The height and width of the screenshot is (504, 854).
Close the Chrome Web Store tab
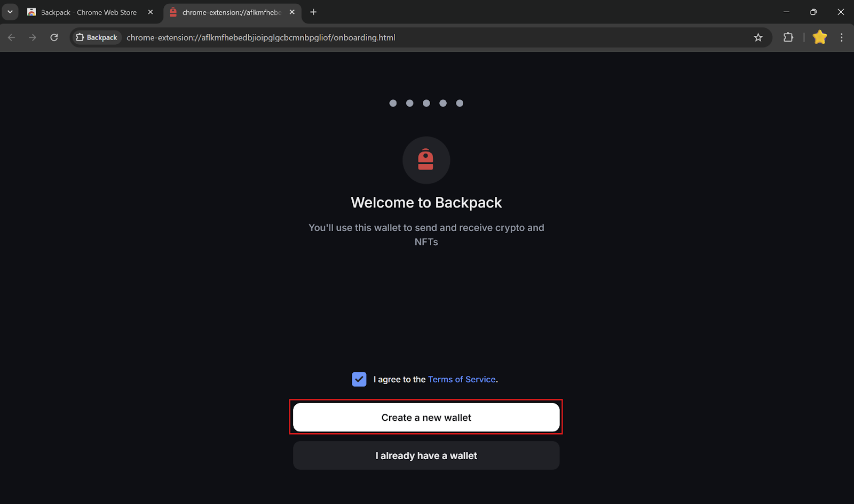point(151,12)
